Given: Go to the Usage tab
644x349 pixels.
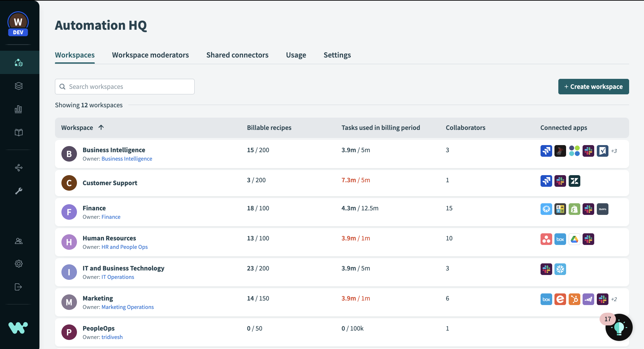Looking at the screenshot, I should 296,55.
